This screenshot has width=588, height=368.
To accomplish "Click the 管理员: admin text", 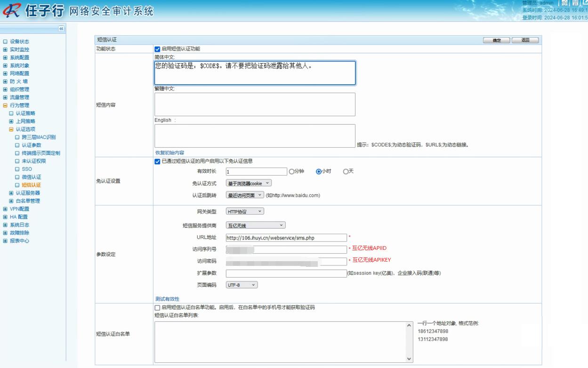I will coord(538,3).
